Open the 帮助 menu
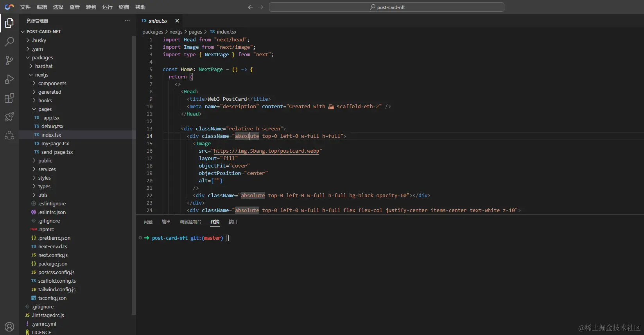This screenshot has height=335, width=644. [140, 7]
